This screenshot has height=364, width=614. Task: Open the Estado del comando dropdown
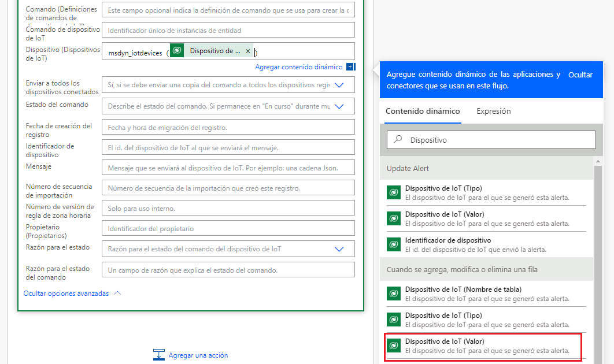click(339, 106)
